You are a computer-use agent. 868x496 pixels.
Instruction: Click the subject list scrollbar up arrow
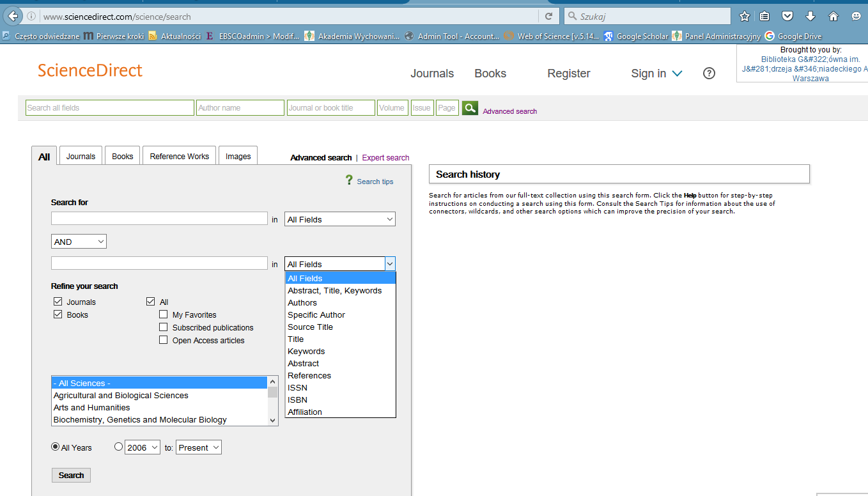click(273, 382)
